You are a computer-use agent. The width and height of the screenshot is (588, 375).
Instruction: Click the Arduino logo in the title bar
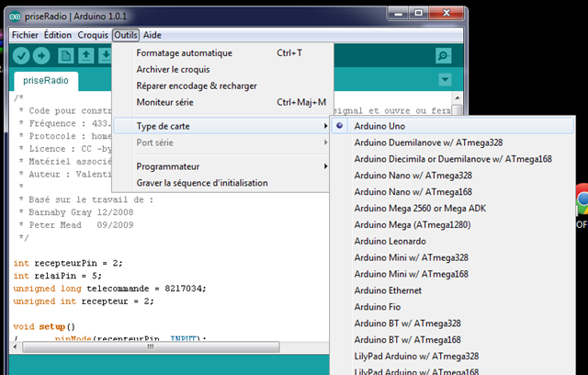point(15,17)
